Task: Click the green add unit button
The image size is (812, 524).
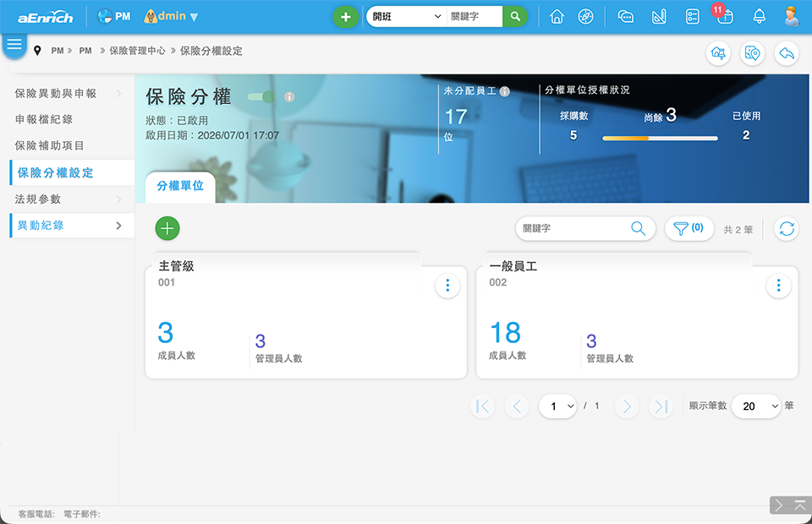Action: pos(167,228)
